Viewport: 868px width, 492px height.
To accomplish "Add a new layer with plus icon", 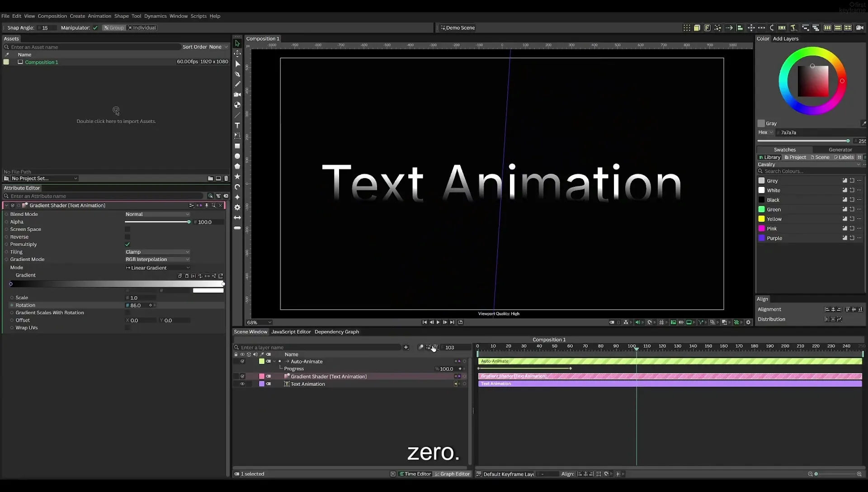I will point(406,347).
